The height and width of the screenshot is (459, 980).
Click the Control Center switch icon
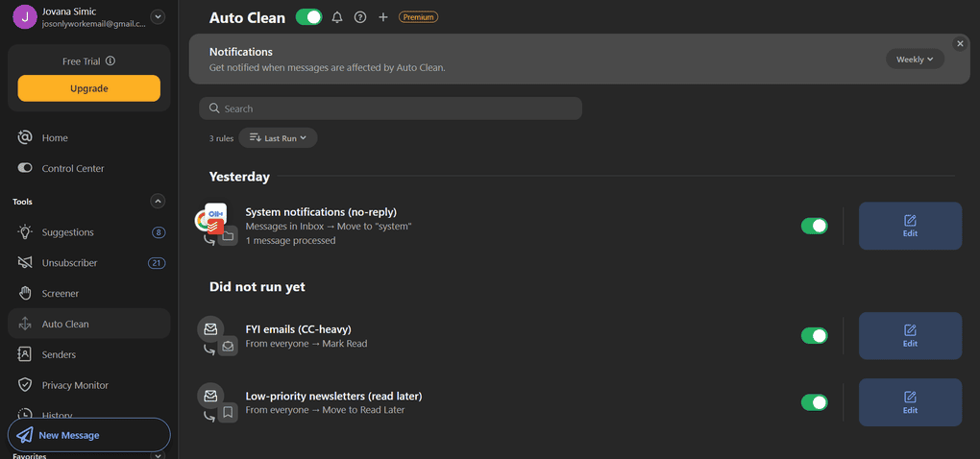point(25,168)
